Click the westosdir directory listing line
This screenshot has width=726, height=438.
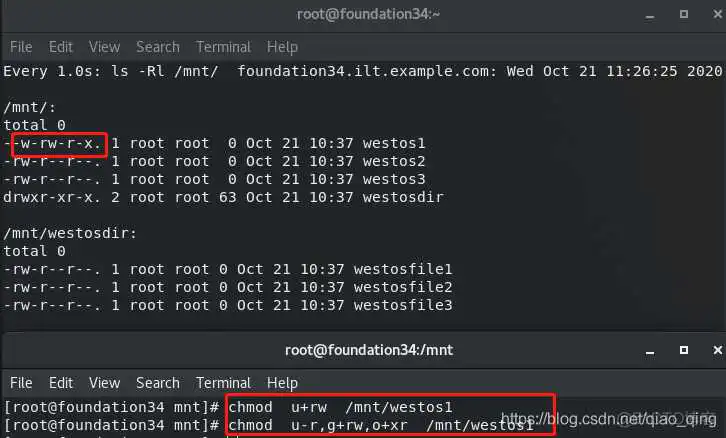pos(223,198)
